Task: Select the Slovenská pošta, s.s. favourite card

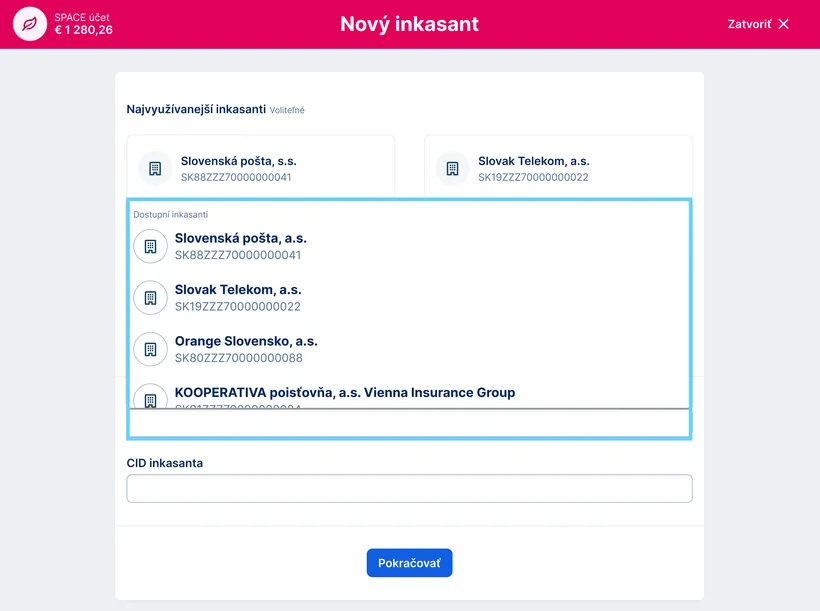Action: click(238, 161)
